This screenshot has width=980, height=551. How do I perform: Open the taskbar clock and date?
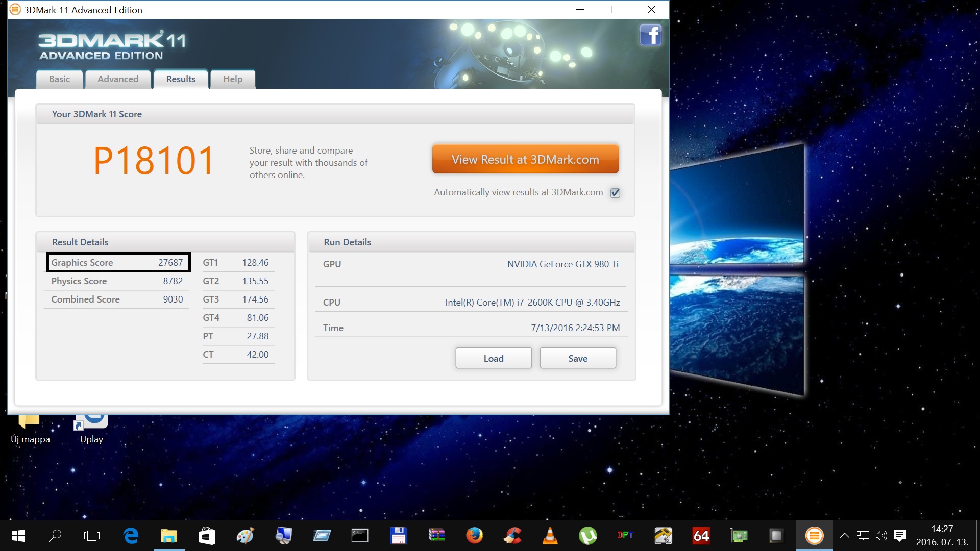pos(942,536)
